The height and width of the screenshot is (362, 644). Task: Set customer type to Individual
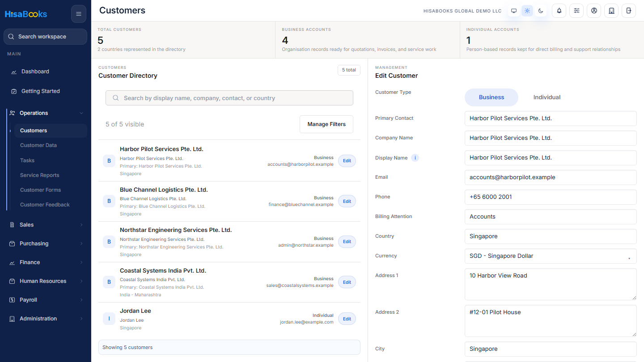[547, 97]
